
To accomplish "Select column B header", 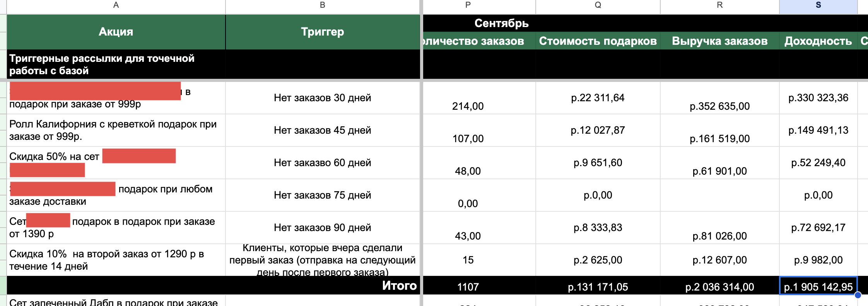I will (323, 5).
